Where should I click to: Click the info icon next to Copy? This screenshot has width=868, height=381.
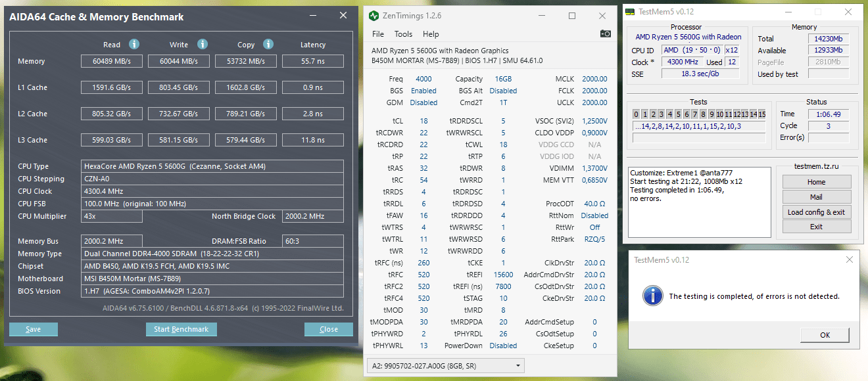(x=268, y=45)
